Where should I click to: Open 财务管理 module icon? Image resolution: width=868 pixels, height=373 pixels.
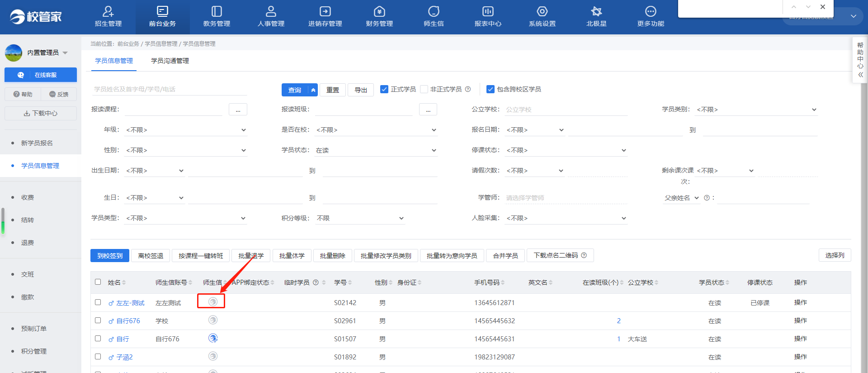379,11
